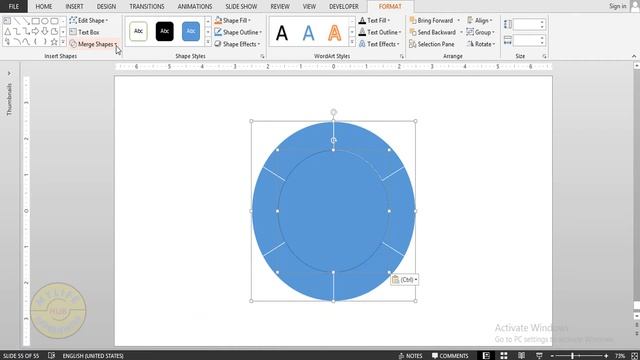Open Text Fill dropdown
Viewport: 640px width, 360px height.
(374, 20)
